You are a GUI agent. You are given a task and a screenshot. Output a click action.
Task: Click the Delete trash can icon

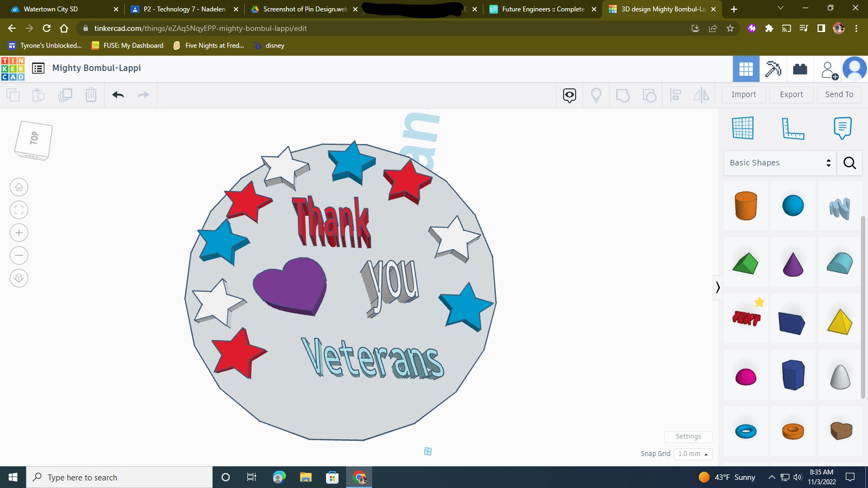(x=91, y=95)
